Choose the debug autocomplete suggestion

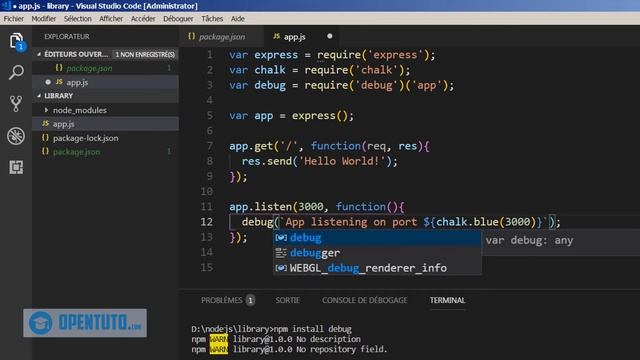pyautogui.click(x=377, y=238)
